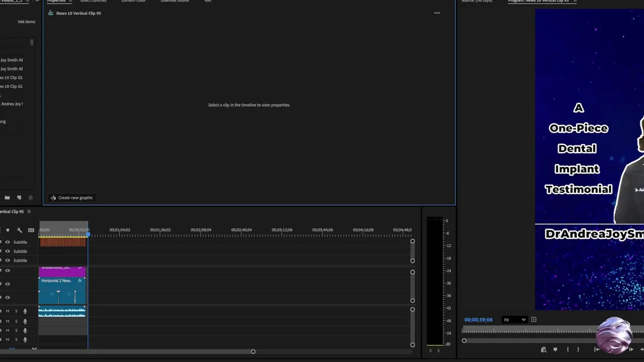The height and width of the screenshot is (362, 644).
Task: Create a new bin in the Project panel
Action: pyautogui.click(x=7, y=198)
